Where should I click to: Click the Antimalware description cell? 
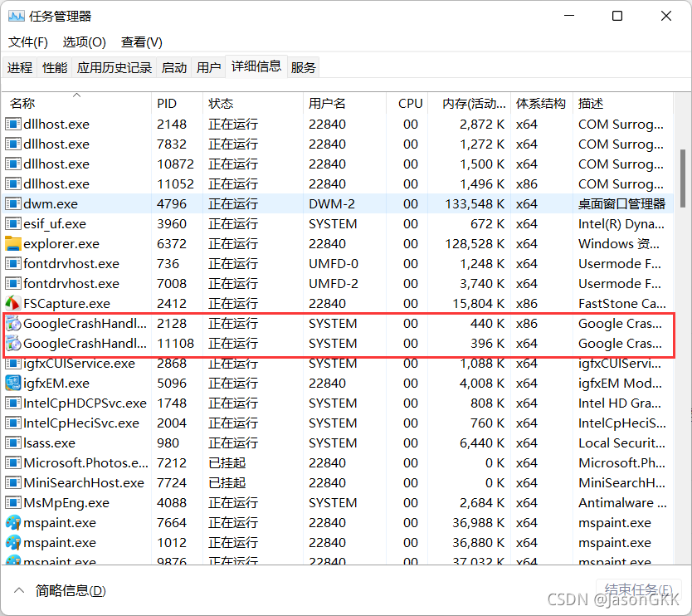point(622,502)
